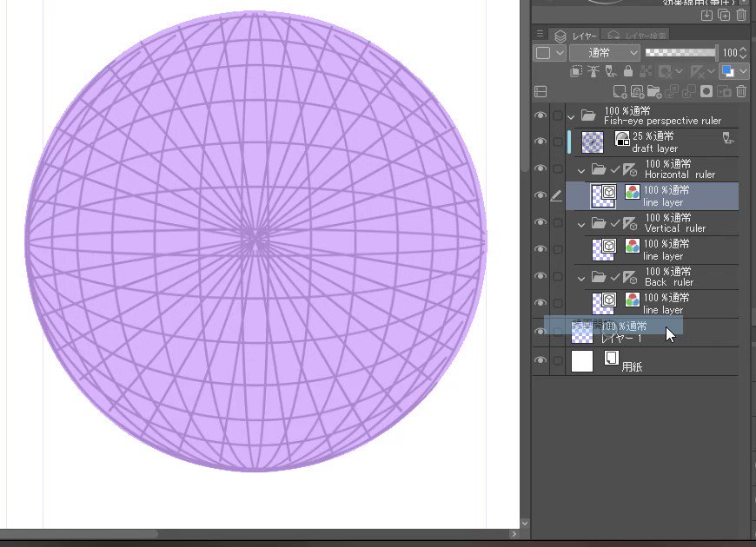Screen dimensions: 756x547
Task: Click Transfer to Lower Layer icon
Action: coord(672,91)
